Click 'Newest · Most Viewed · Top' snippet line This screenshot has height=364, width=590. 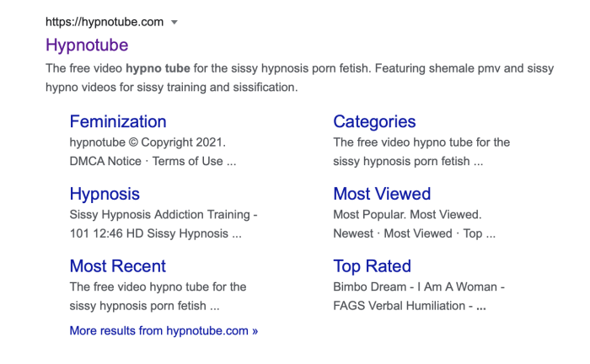(x=414, y=233)
